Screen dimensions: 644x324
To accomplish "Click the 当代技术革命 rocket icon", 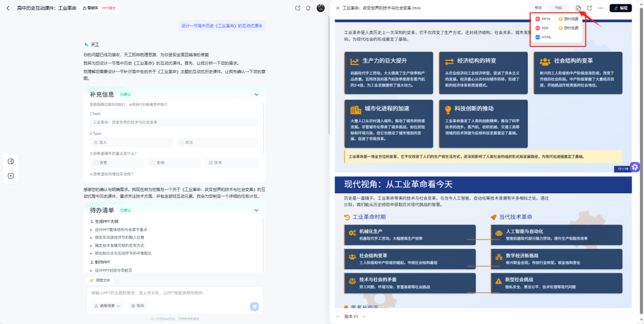I will (494, 217).
